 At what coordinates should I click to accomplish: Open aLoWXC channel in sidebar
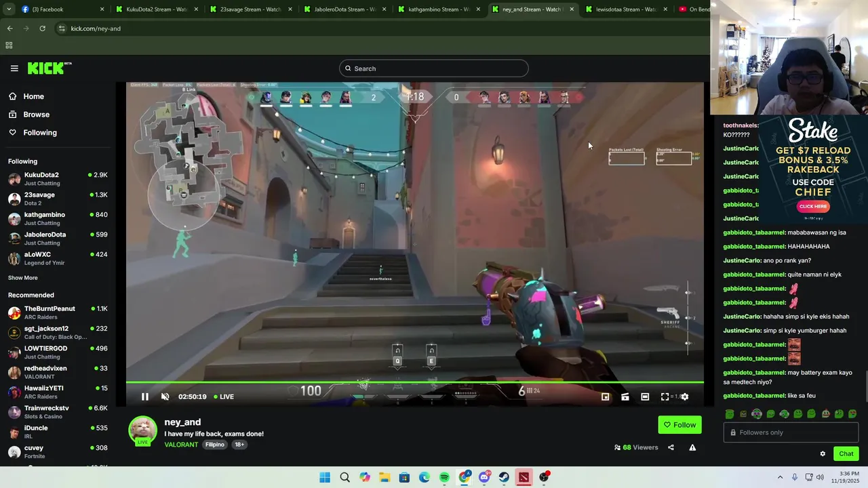click(58, 258)
